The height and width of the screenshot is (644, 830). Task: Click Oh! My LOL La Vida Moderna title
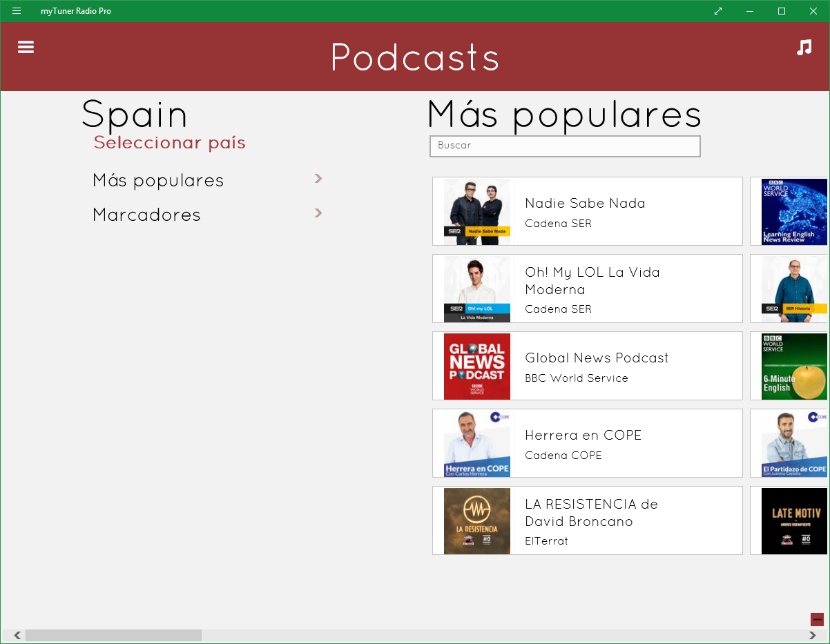point(592,281)
